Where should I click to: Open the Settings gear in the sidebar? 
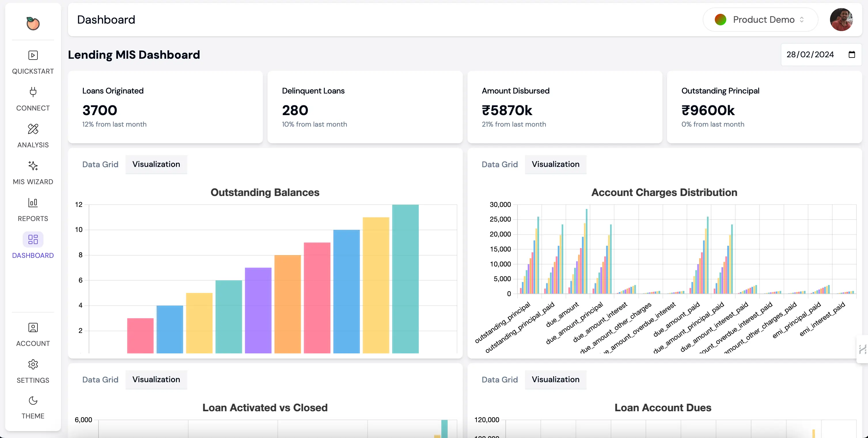coord(32,371)
